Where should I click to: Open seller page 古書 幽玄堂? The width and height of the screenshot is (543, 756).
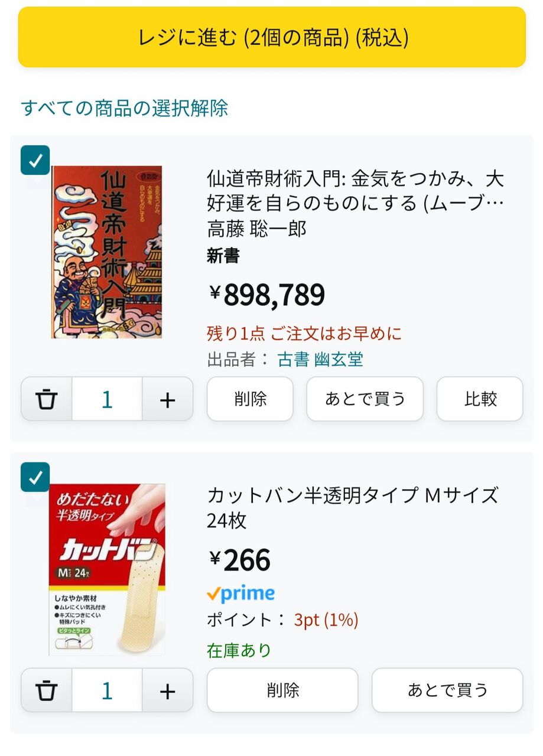[320, 359]
